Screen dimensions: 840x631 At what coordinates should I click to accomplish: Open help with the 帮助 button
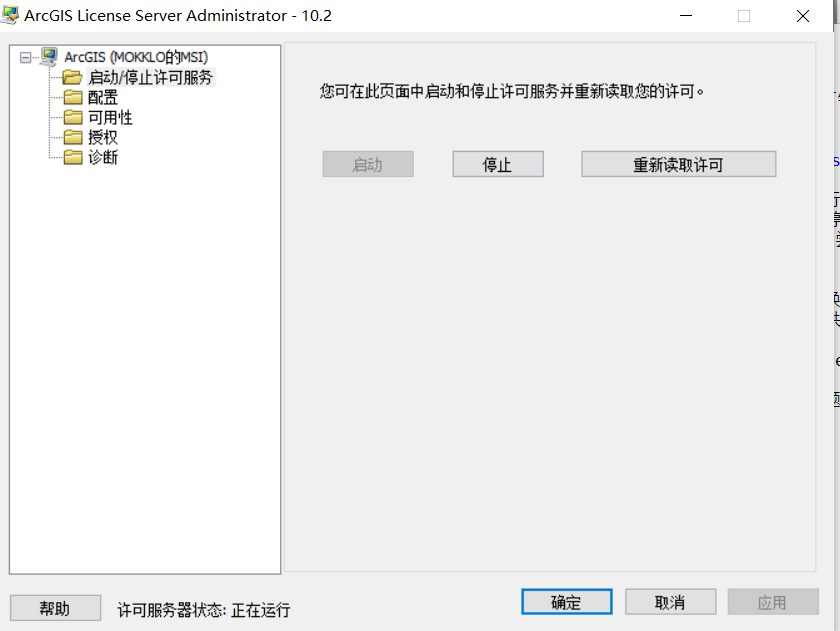55,608
